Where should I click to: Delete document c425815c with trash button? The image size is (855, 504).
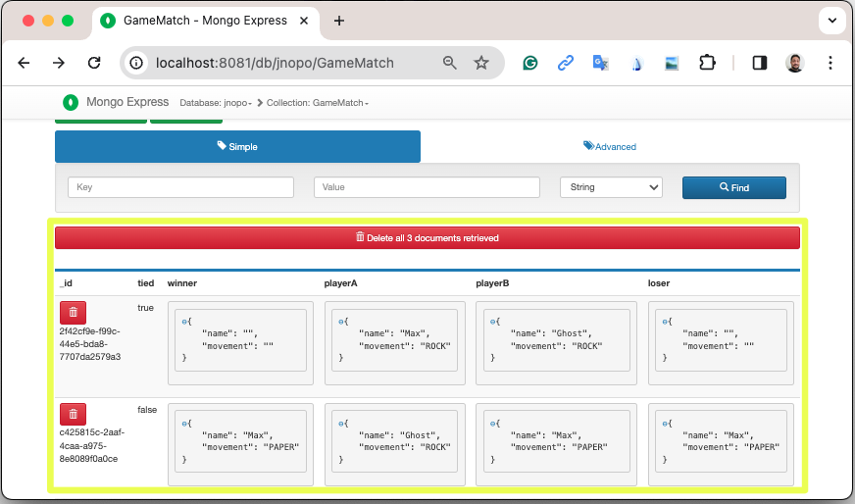coord(74,415)
